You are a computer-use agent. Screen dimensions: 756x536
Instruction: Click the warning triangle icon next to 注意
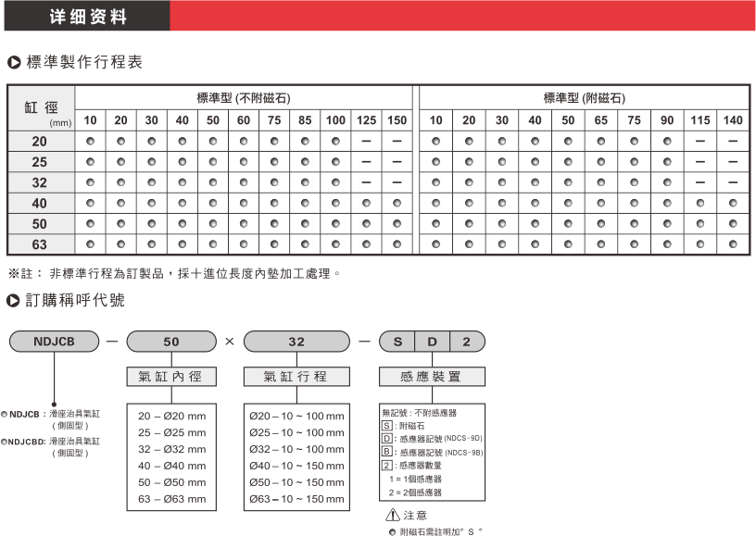pyautogui.click(x=393, y=515)
